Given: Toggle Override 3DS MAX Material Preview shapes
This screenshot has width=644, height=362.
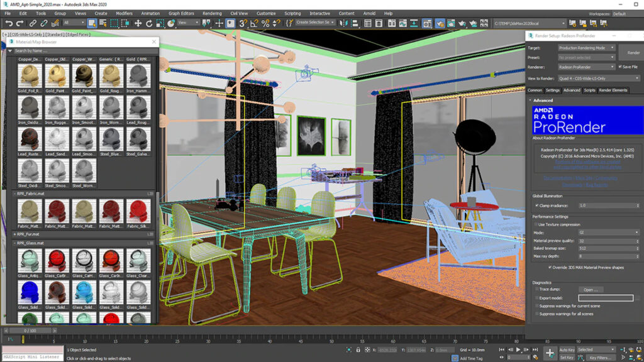Looking at the screenshot, I should (x=550, y=267).
